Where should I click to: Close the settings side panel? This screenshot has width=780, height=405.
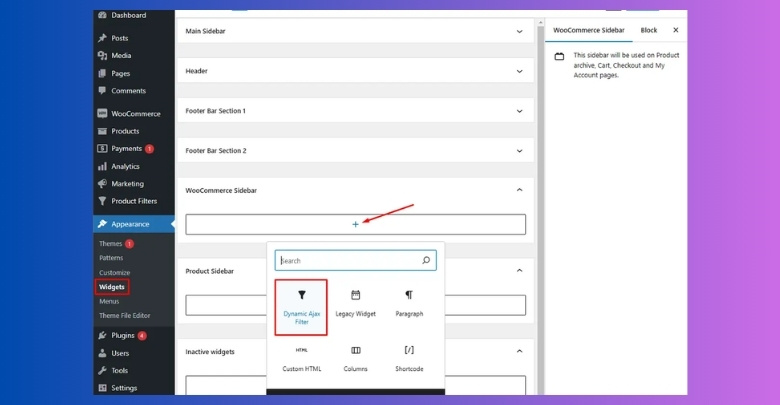coord(676,30)
